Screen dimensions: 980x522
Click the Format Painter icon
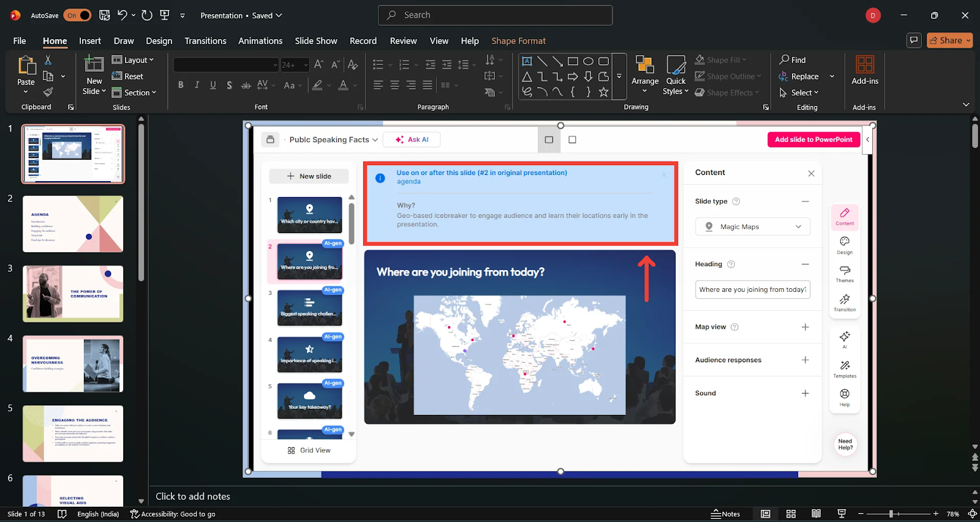[48, 92]
